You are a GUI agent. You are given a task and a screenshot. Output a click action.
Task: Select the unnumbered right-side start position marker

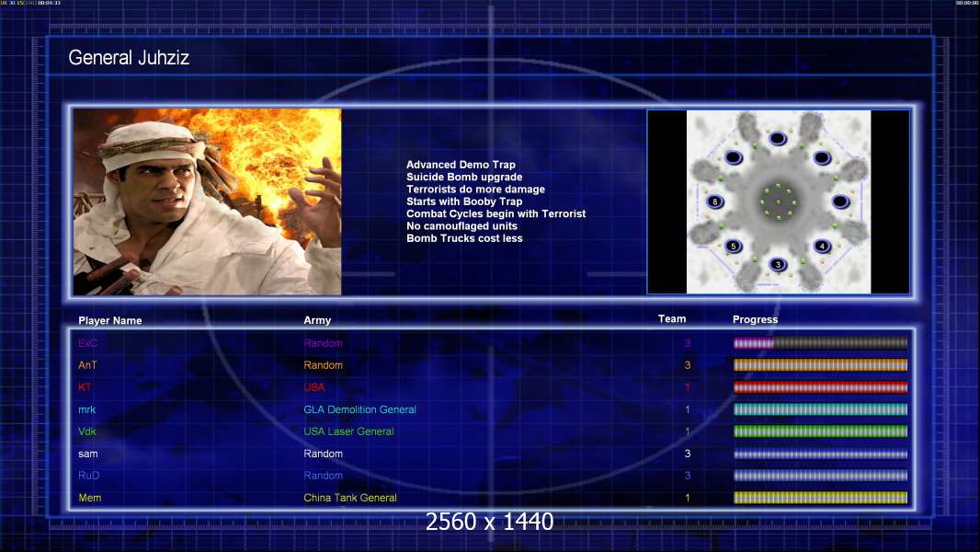click(840, 201)
